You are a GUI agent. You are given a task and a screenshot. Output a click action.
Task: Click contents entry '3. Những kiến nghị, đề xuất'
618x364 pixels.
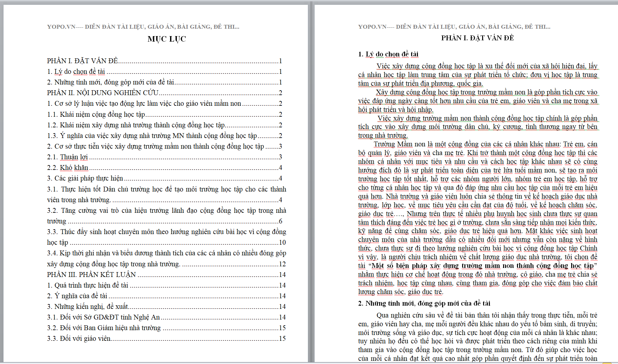coord(167,307)
